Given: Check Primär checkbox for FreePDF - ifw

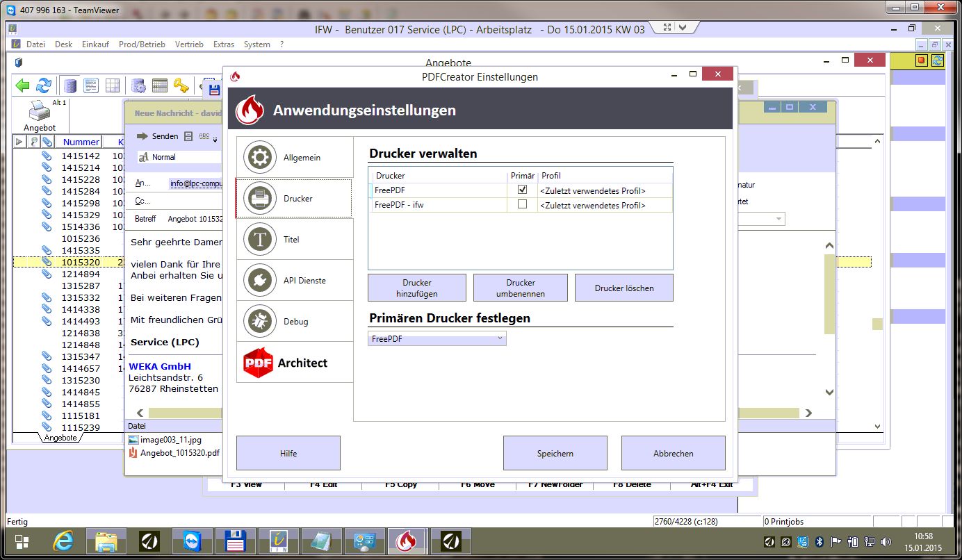Looking at the screenshot, I should (x=522, y=204).
